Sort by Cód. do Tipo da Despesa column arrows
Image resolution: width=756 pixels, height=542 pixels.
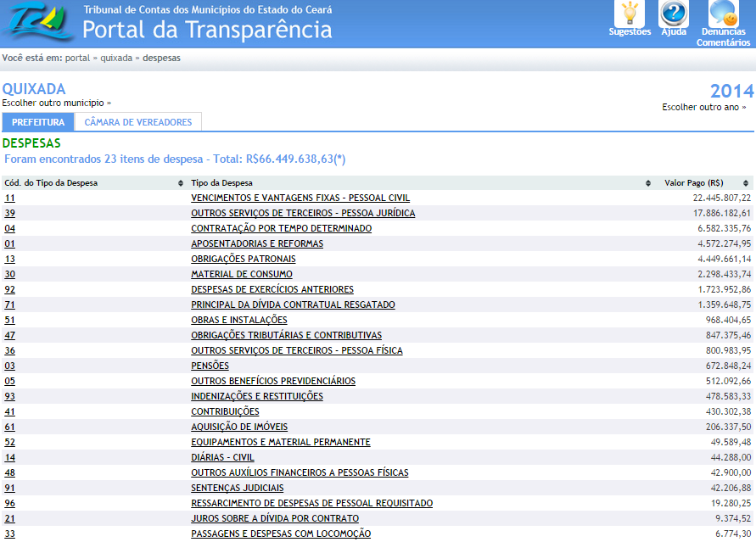click(x=181, y=183)
